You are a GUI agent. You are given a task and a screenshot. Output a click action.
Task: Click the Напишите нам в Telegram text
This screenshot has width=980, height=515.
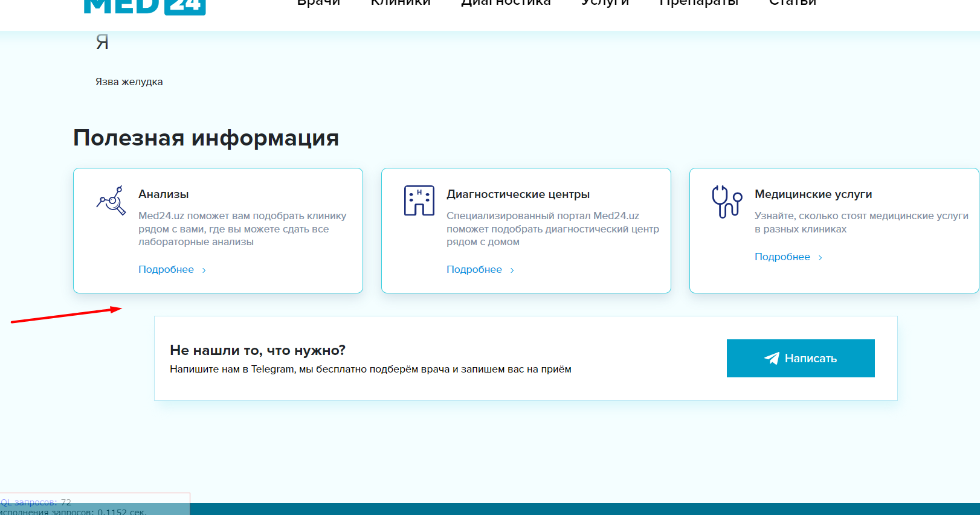point(370,369)
